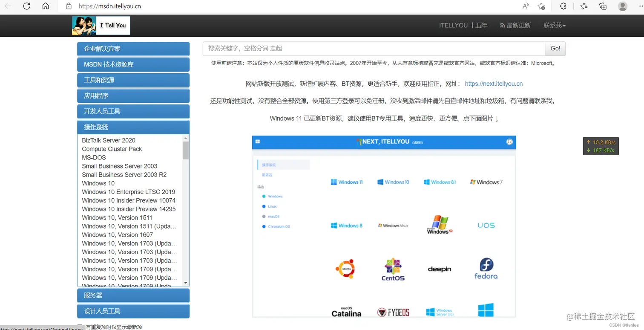Screen dimensions: 644x330
Task: Click the OS list scrollbar up arrow
Action: pyautogui.click(x=186, y=139)
